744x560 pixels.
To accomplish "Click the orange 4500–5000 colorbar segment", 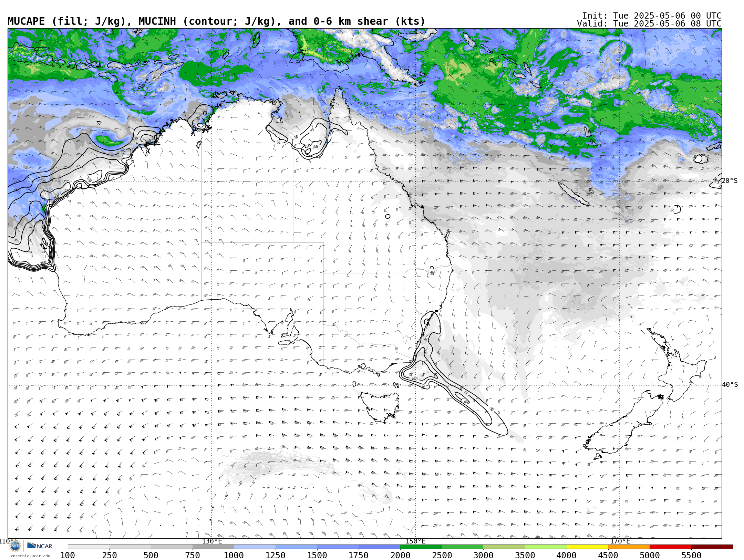I will point(629,547).
